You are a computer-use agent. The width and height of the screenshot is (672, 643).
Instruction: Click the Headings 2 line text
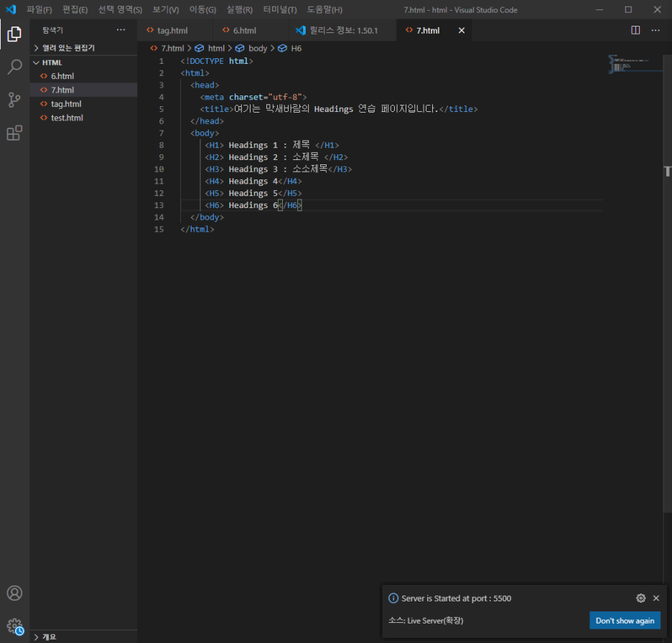coord(276,157)
